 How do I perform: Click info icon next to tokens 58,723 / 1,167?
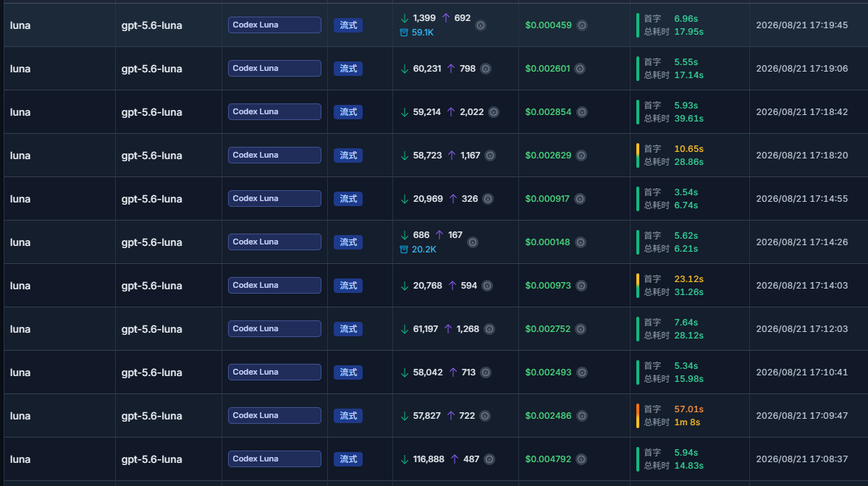coord(490,155)
